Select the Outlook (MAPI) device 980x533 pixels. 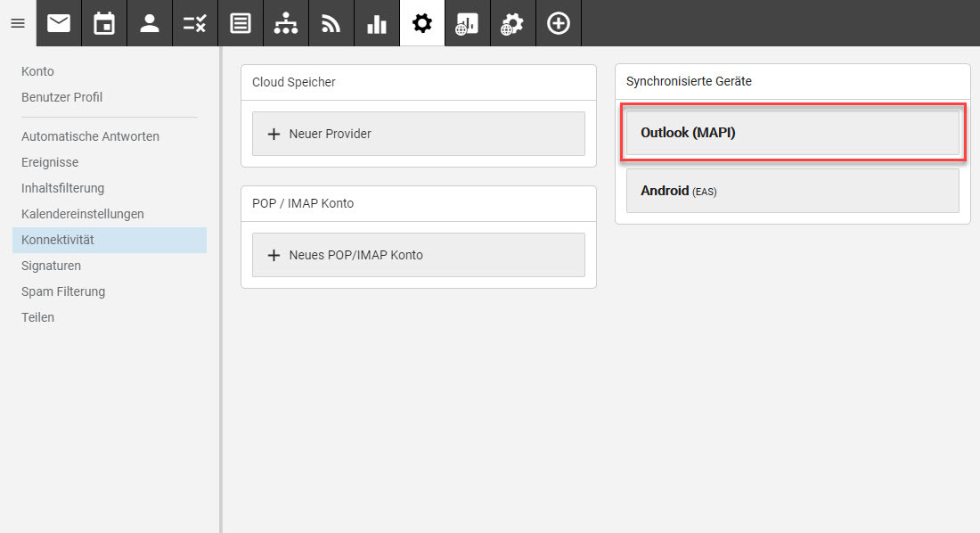793,133
